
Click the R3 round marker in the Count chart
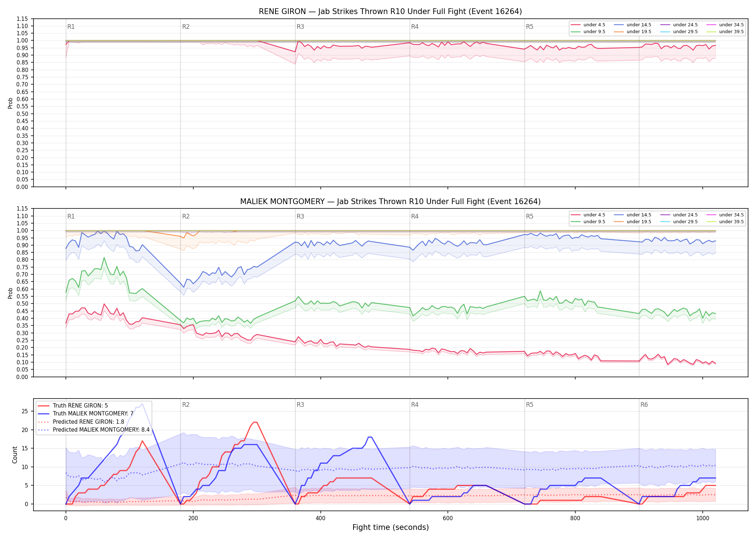(300, 405)
